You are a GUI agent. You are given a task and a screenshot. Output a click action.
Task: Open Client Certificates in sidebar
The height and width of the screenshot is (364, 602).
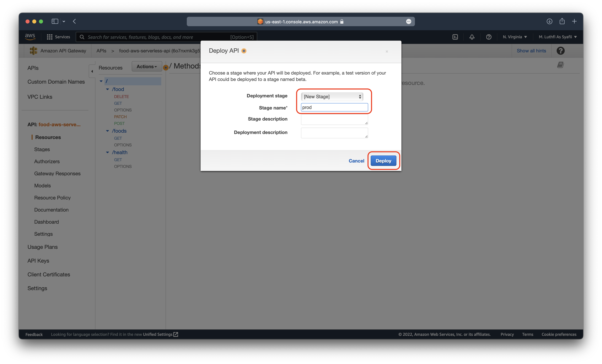(49, 274)
